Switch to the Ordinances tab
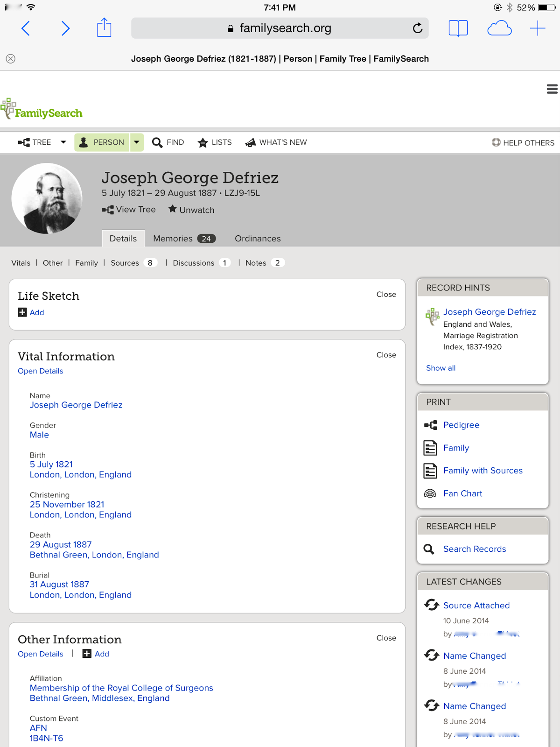Viewport: 560px width, 747px height. click(x=258, y=239)
